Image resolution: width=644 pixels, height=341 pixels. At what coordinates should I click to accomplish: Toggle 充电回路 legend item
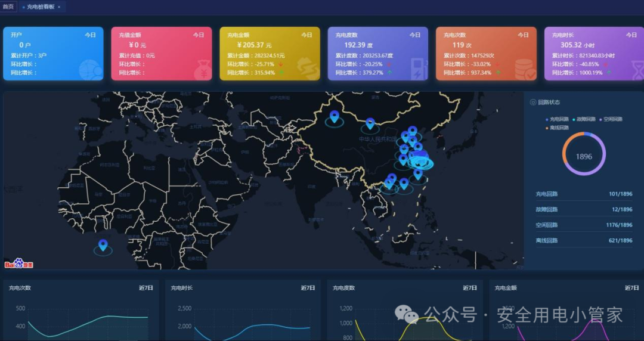pyautogui.click(x=558, y=119)
